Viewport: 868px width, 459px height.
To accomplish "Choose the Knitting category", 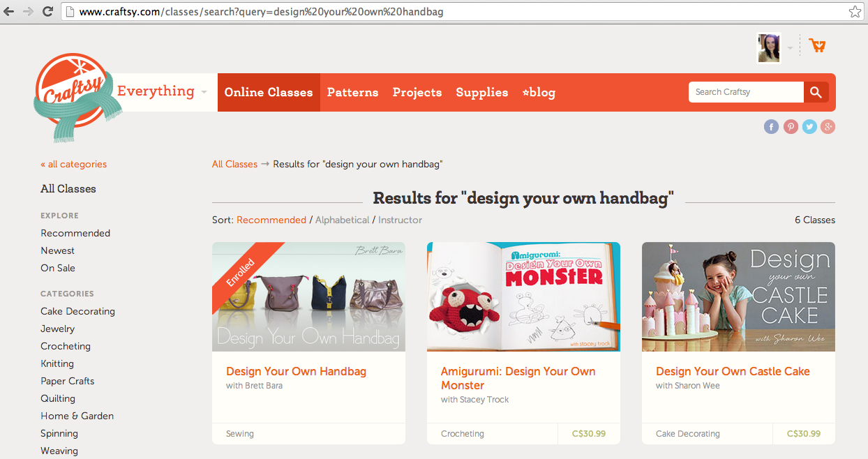I will pyautogui.click(x=57, y=363).
